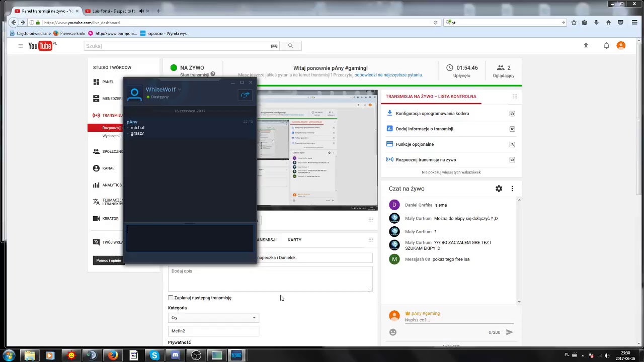Click Messjash 08 chat avatar
Screen dimensions: 644x362
click(394, 259)
